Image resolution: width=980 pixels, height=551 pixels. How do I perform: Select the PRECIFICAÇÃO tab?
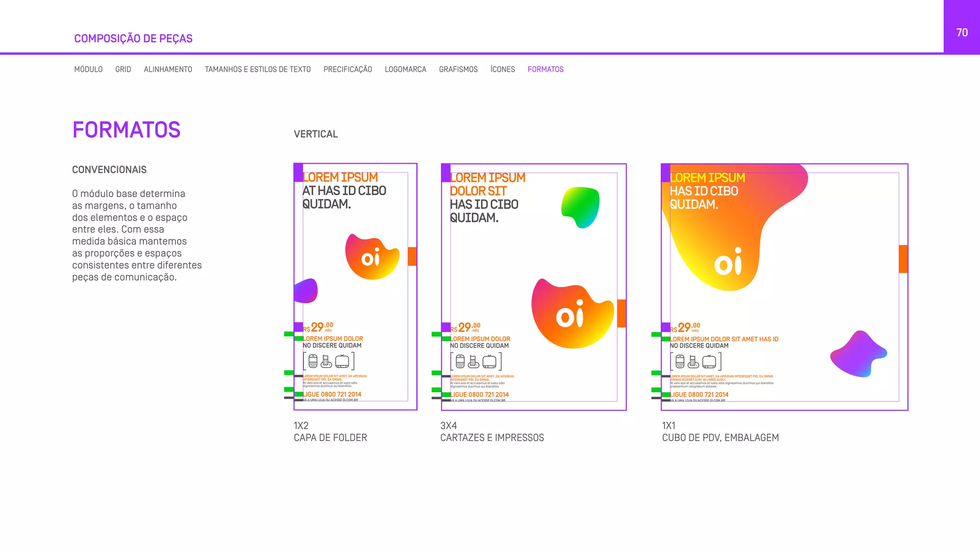pyautogui.click(x=347, y=69)
